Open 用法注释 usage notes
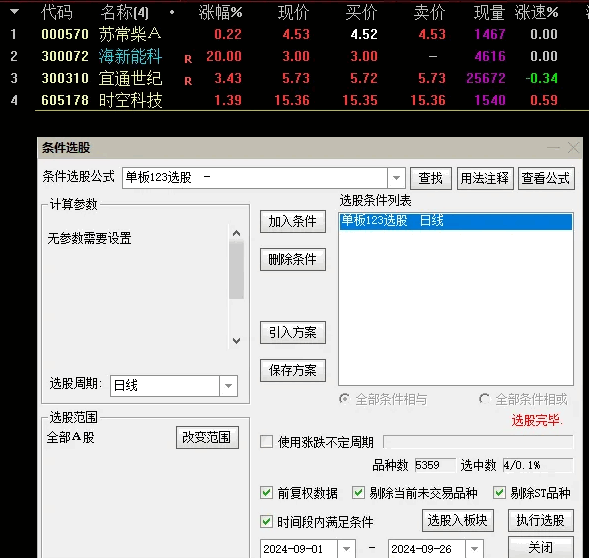589x558 pixels. point(485,178)
